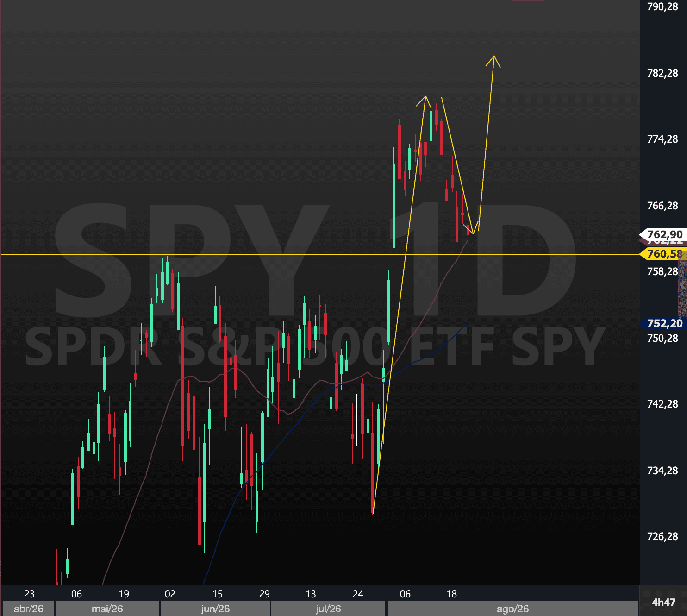This screenshot has width=687, height=616.
Task: Click the yellow price tag 760,58
Action: point(663,254)
